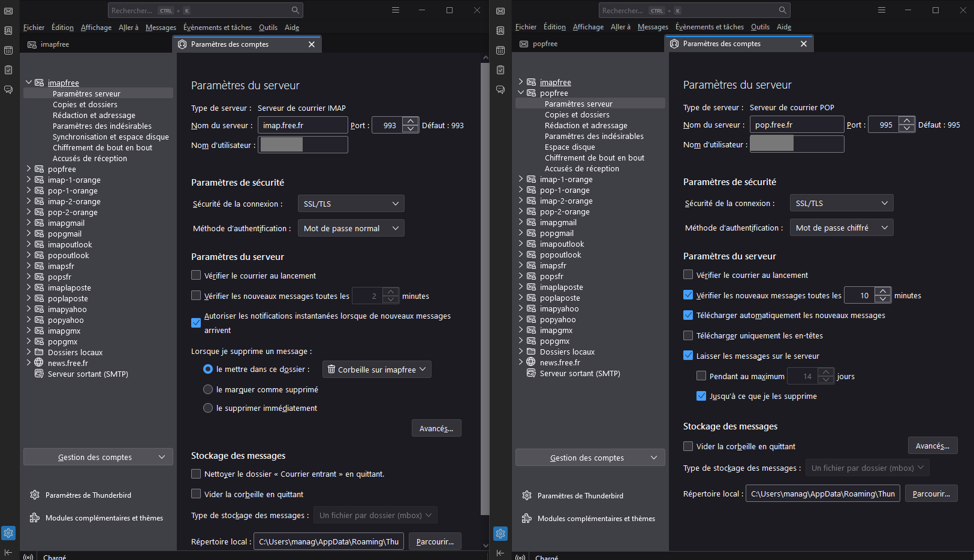Viewport: 974px width, 560px height.
Task: Open Mail space icon in left window sidebar
Action: point(8,11)
